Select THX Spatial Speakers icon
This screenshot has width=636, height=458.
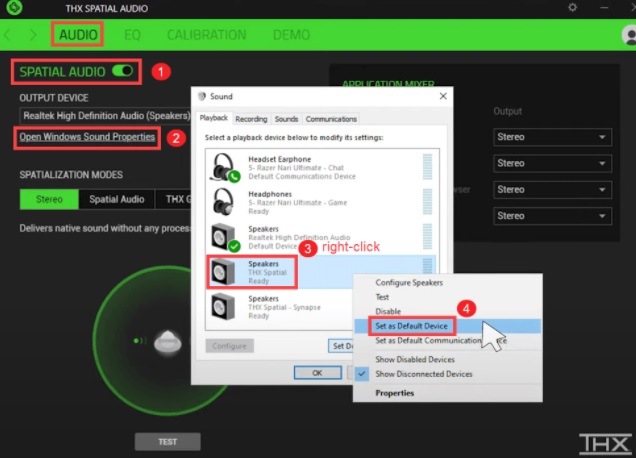pos(223,272)
